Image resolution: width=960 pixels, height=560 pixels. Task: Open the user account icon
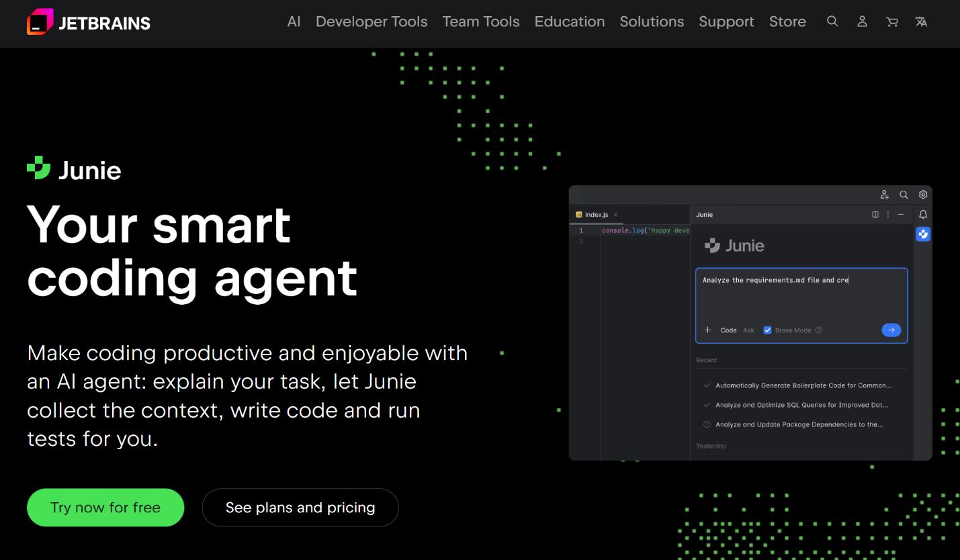point(862,21)
